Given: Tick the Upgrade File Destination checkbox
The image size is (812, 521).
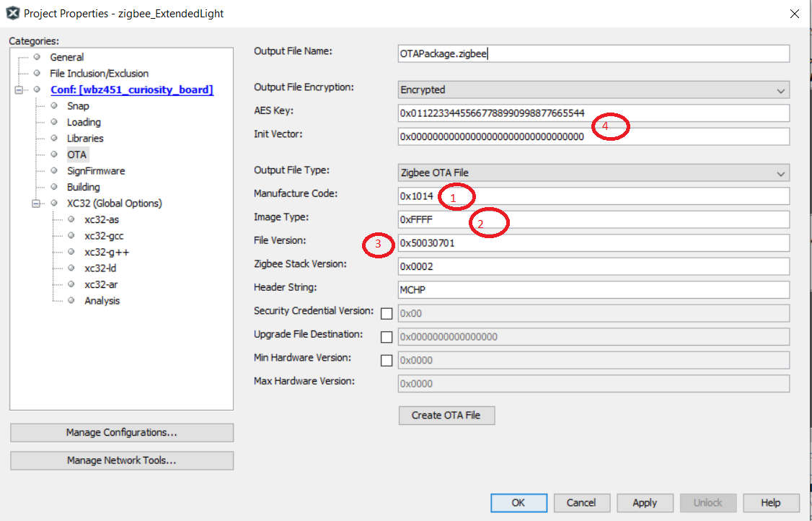Looking at the screenshot, I should tap(387, 337).
